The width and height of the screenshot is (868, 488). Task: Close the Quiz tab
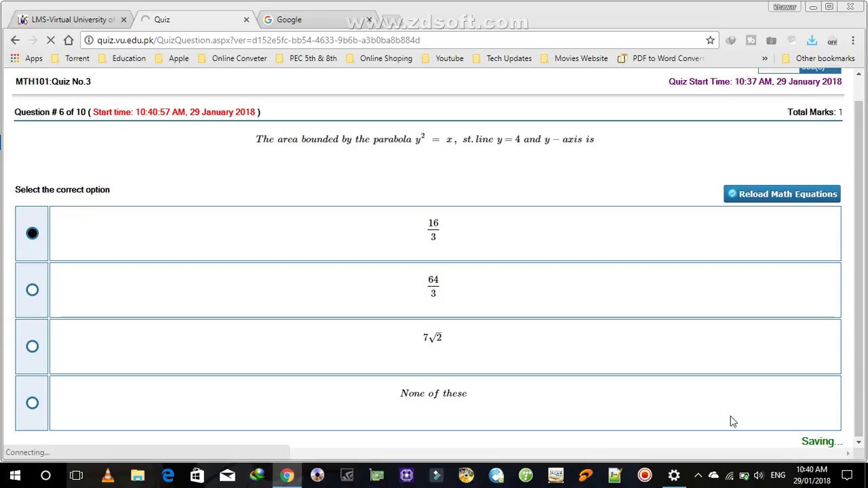246,20
